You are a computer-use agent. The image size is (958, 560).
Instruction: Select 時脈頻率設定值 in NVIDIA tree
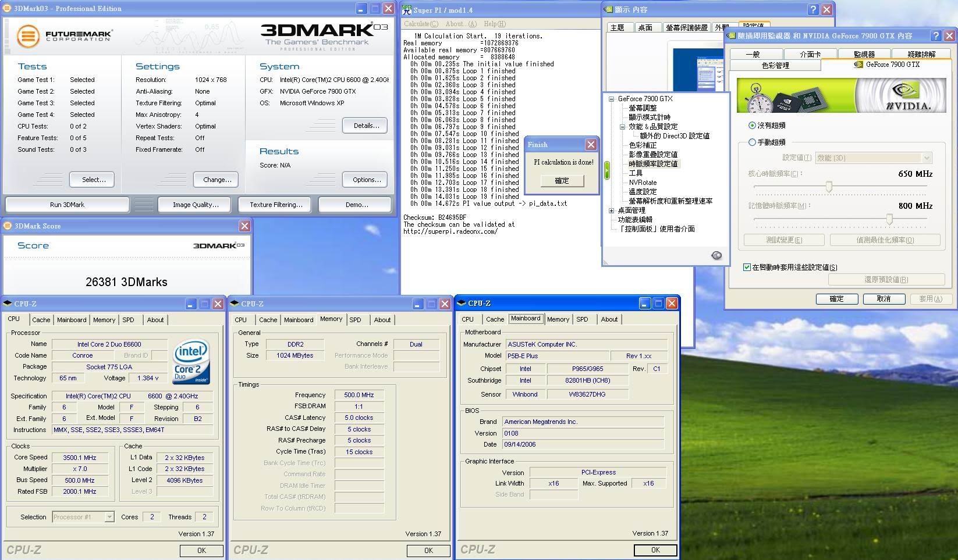(653, 164)
